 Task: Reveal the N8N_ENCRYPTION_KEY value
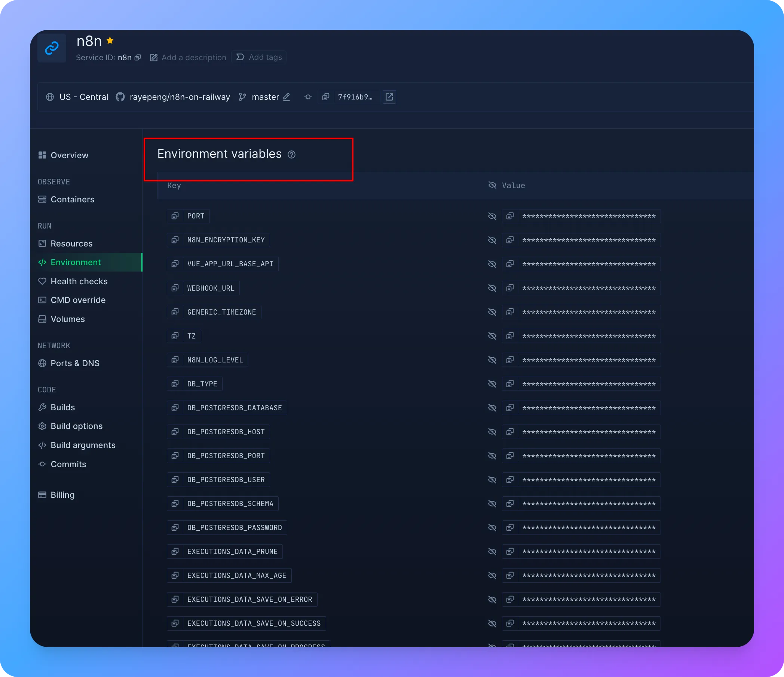492,240
